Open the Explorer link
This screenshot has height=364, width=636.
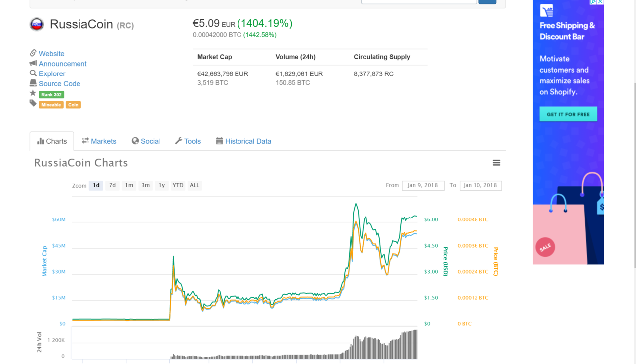point(52,73)
